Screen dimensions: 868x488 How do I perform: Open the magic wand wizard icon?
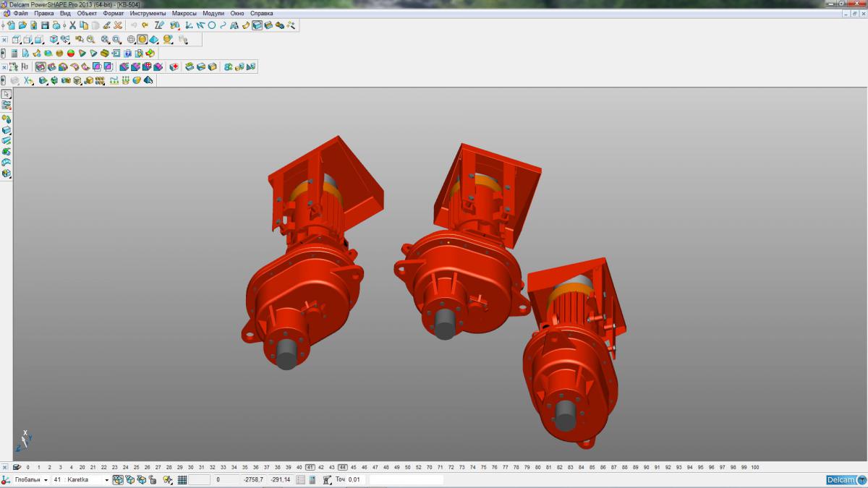point(291,25)
